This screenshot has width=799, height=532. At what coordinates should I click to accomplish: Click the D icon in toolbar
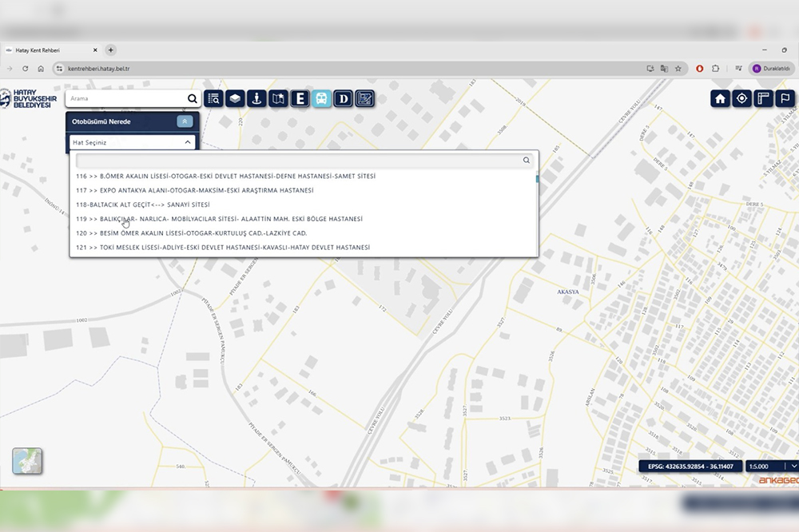click(x=343, y=99)
